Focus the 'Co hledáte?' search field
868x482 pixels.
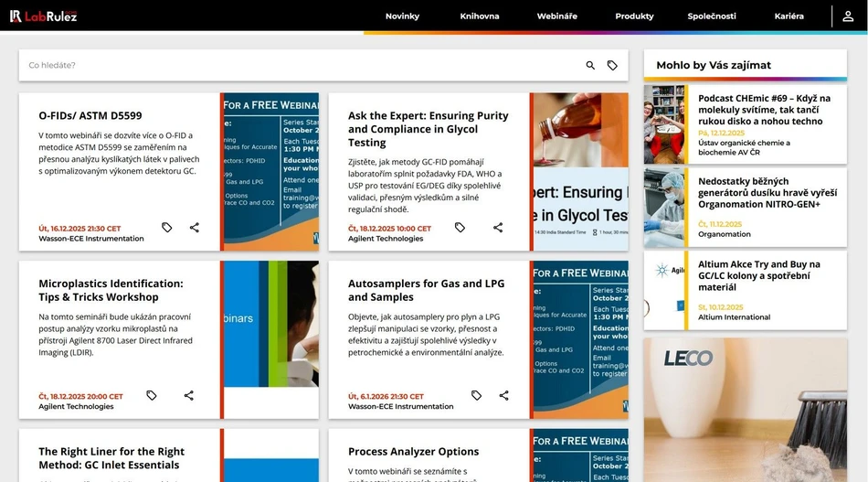[x=302, y=66]
